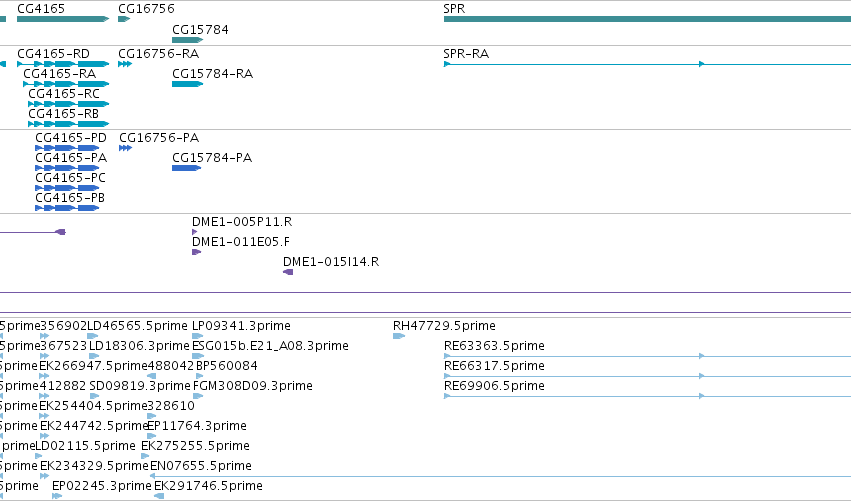Select the LP09341.3prime EST arrow
This screenshot has height=501, width=851.
pyautogui.click(x=198, y=336)
